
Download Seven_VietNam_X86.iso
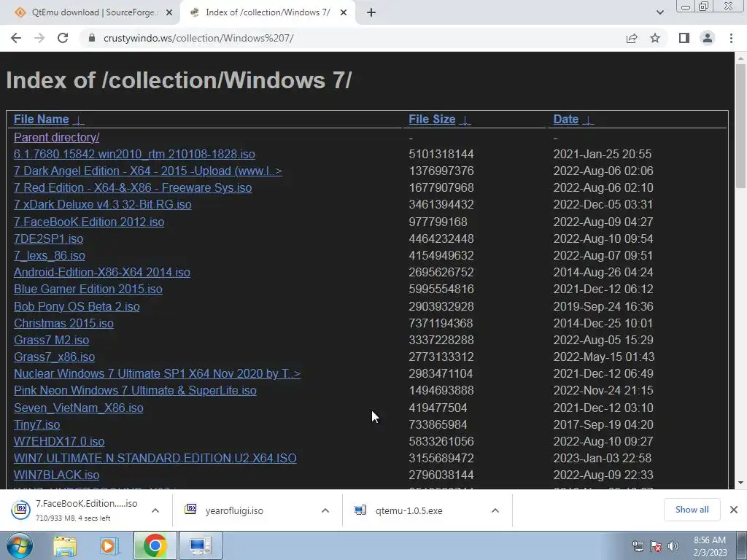click(79, 408)
